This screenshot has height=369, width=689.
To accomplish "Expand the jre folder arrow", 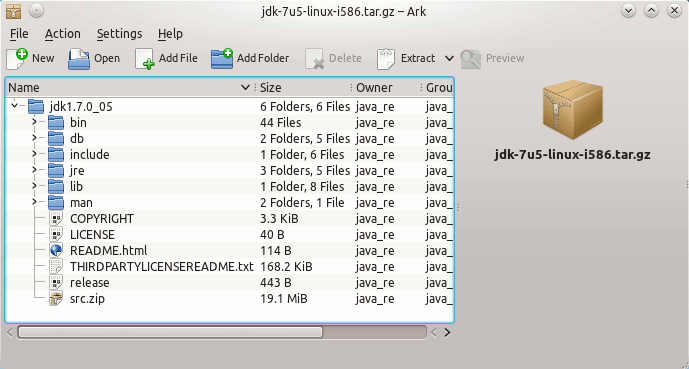I will tap(35, 170).
